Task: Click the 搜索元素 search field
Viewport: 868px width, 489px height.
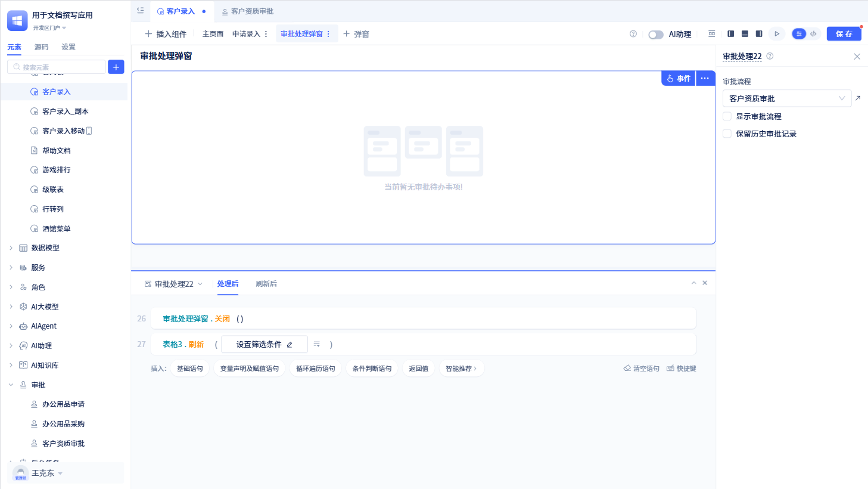Action: pyautogui.click(x=57, y=67)
